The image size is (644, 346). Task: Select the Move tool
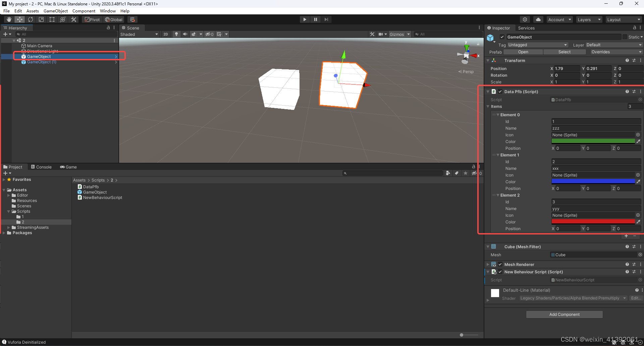pos(20,19)
